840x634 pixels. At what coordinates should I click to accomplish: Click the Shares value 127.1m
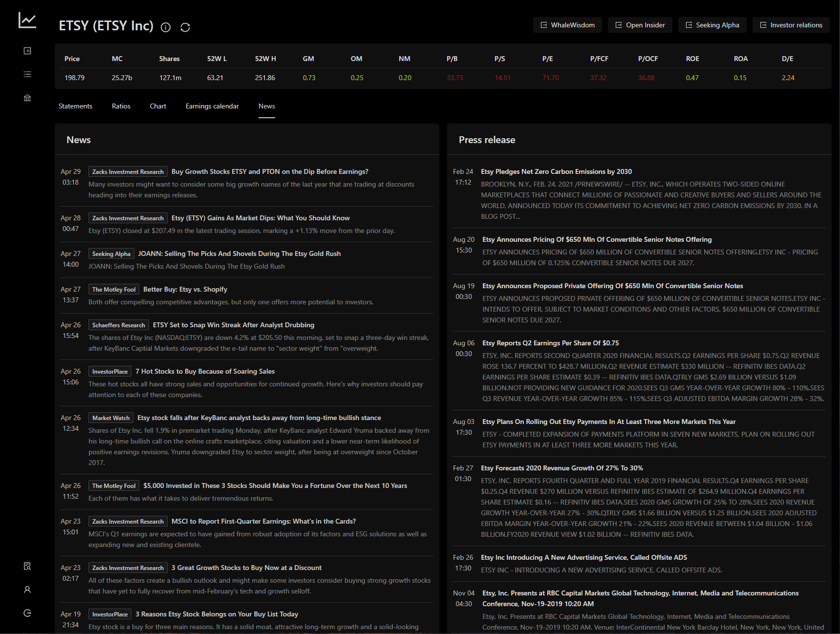point(170,78)
